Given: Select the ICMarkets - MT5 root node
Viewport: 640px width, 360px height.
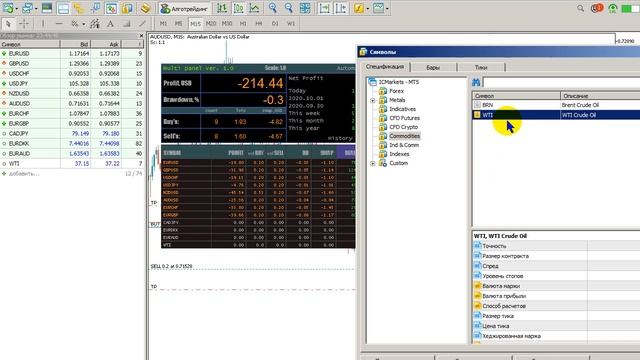Looking at the screenshot, I should [398, 82].
